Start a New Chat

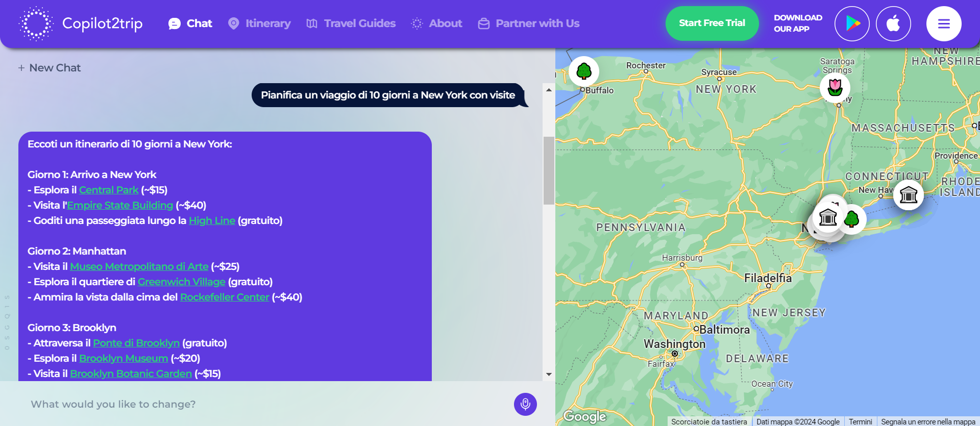[50, 68]
